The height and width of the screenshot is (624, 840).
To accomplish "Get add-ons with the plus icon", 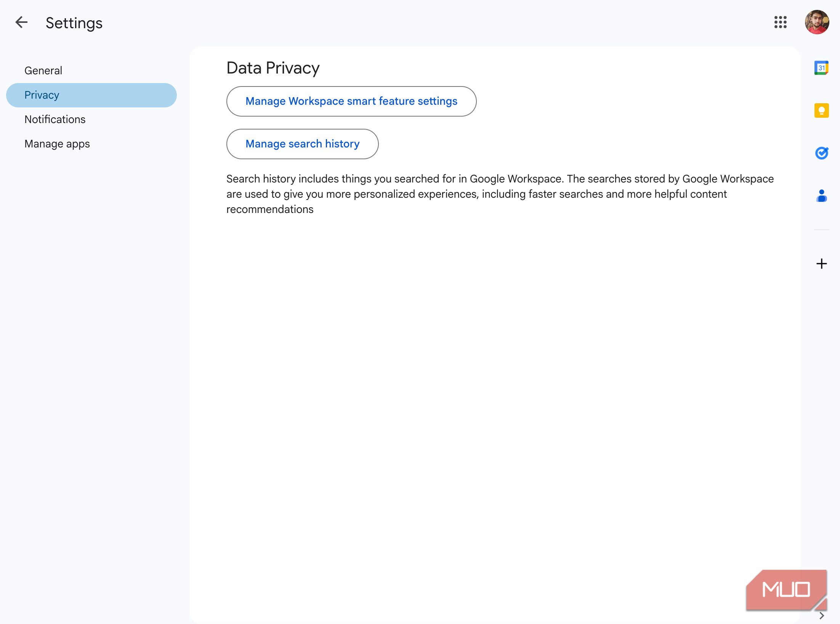I will click(x=821, y=264).
